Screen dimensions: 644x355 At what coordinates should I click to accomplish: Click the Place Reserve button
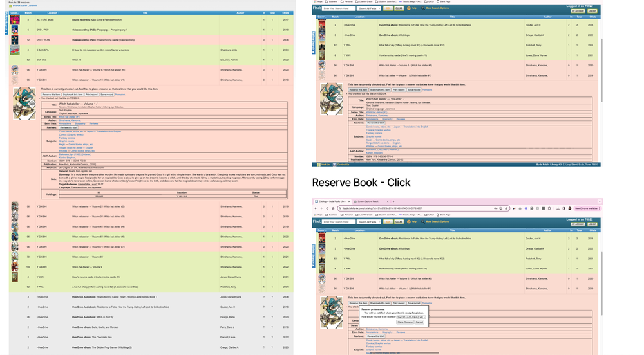coord(405,322)
